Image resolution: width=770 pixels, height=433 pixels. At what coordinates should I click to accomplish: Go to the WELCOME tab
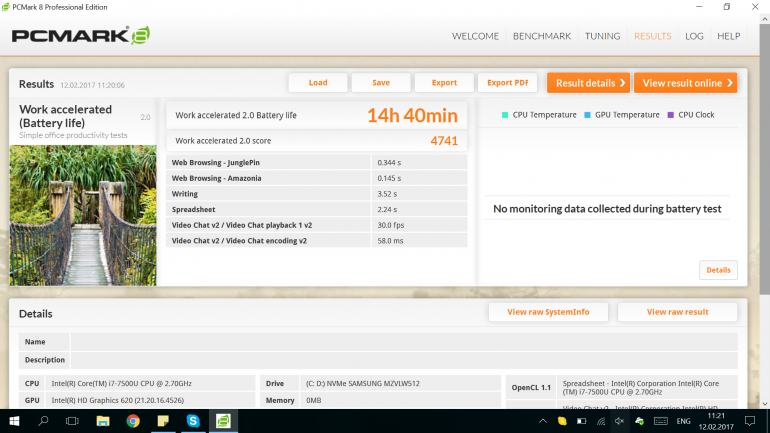click(x=475, y=36)
